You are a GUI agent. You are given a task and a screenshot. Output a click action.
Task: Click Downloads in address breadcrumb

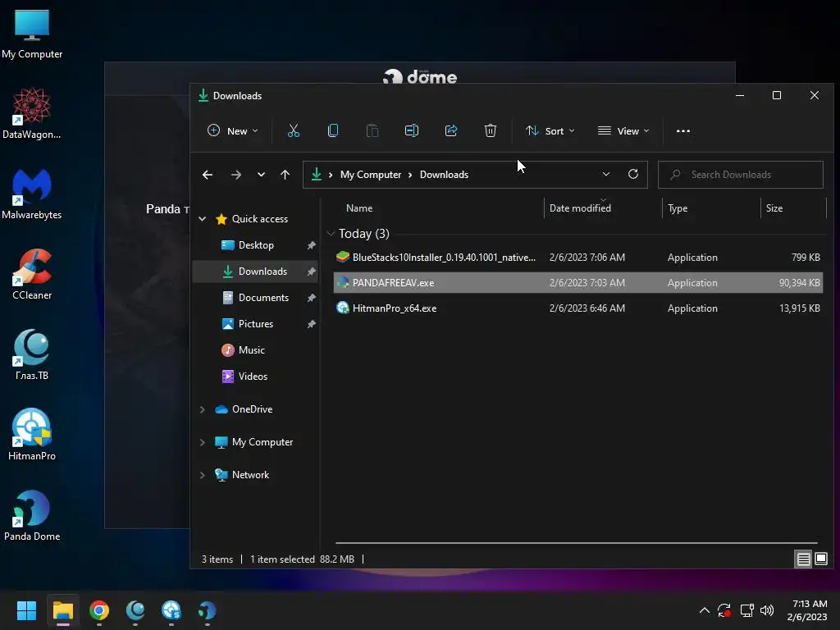444,175
